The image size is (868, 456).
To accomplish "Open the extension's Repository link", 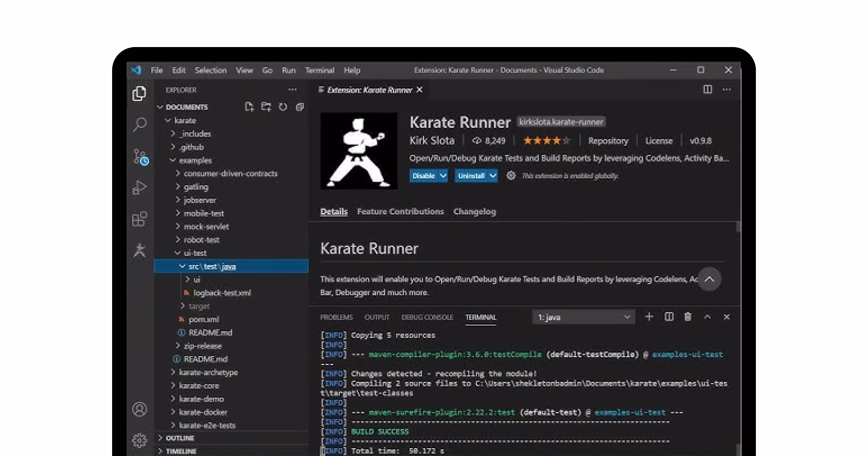I will pyautogui.click(x=608, y=141).
